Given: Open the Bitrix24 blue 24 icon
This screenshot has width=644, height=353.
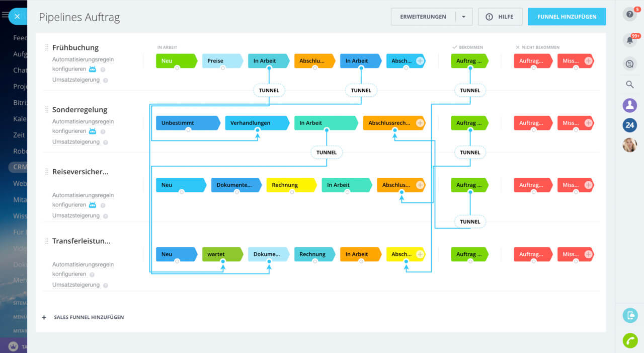Looking at the screenshot, I should (629, 125).
